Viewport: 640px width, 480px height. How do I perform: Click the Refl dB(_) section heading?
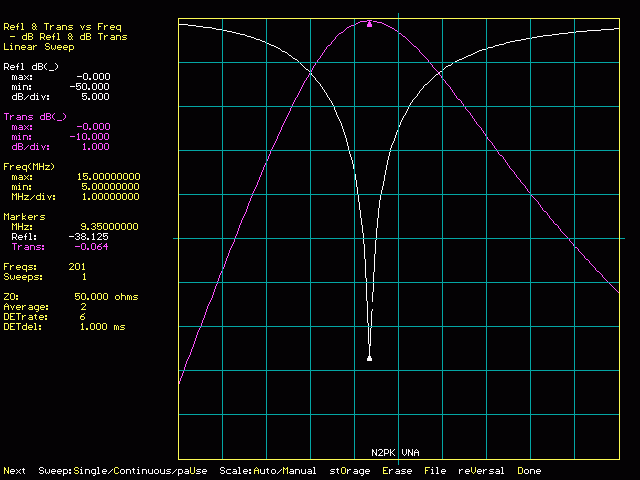coord(31,67)
